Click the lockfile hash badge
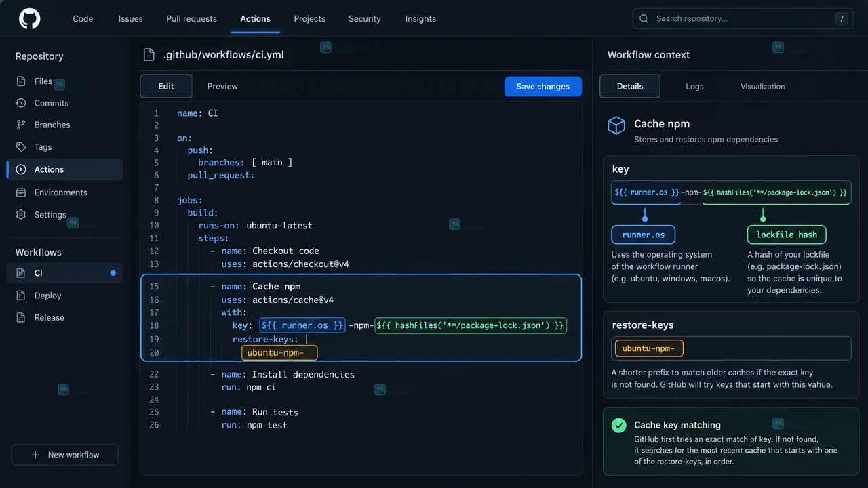This screenshot has height=488, width=868. click(787, 235)
